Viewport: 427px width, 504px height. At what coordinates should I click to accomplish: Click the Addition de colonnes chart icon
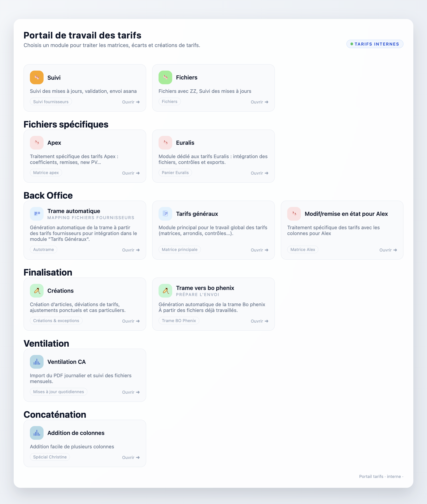[37, 433]
